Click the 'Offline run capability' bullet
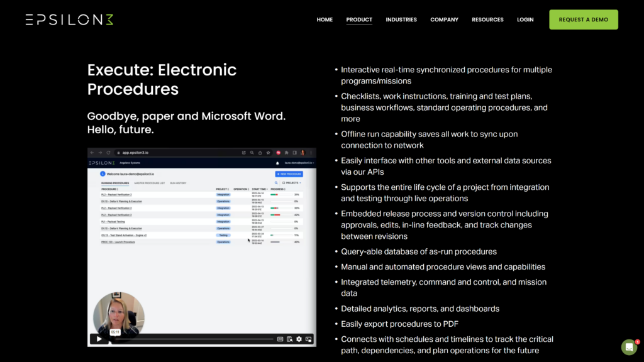The image size is (644, 362). pyautogui.click(x=429, y=140)
